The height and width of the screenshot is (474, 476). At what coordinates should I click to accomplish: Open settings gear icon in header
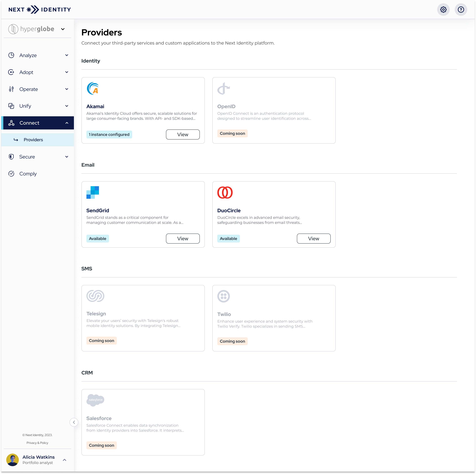[443, 10]
